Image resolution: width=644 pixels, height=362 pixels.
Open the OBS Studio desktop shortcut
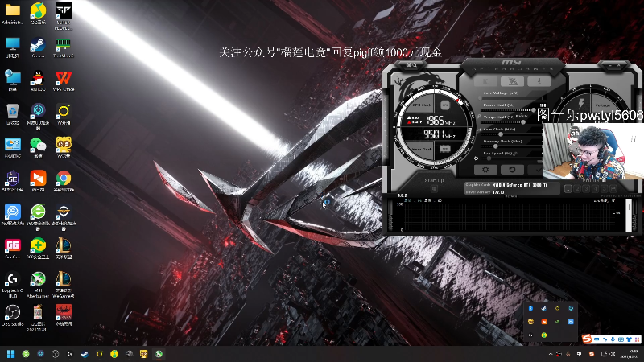(12, 315)
